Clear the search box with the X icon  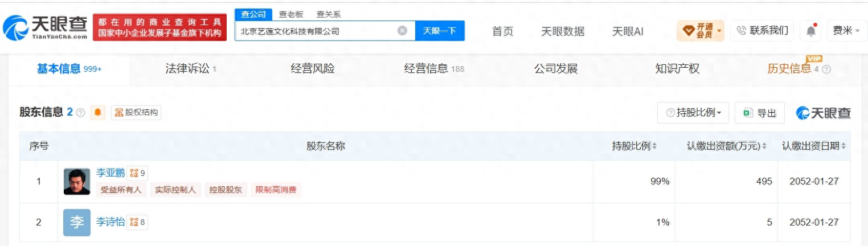pyautogui.click(x=402, y=31)
